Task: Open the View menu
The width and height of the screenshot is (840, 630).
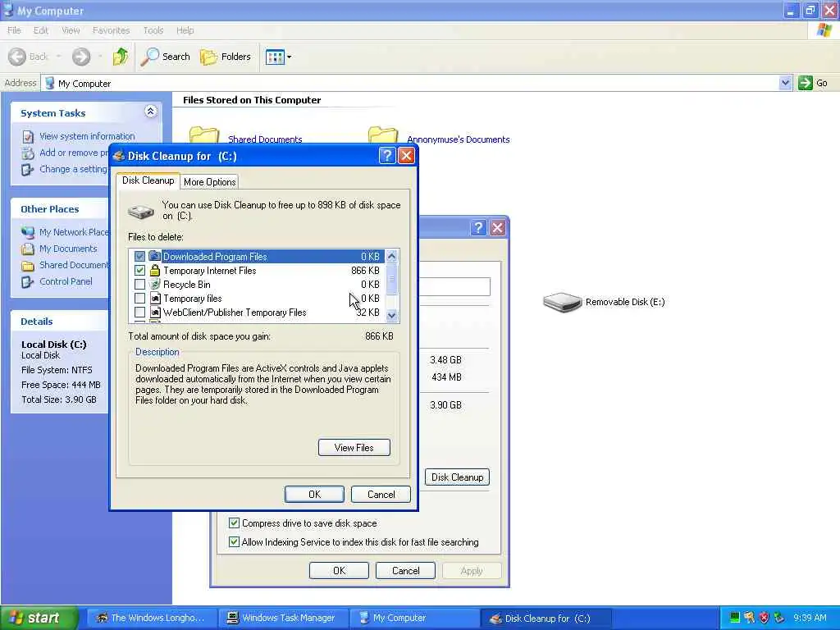Action: [71, 30]
